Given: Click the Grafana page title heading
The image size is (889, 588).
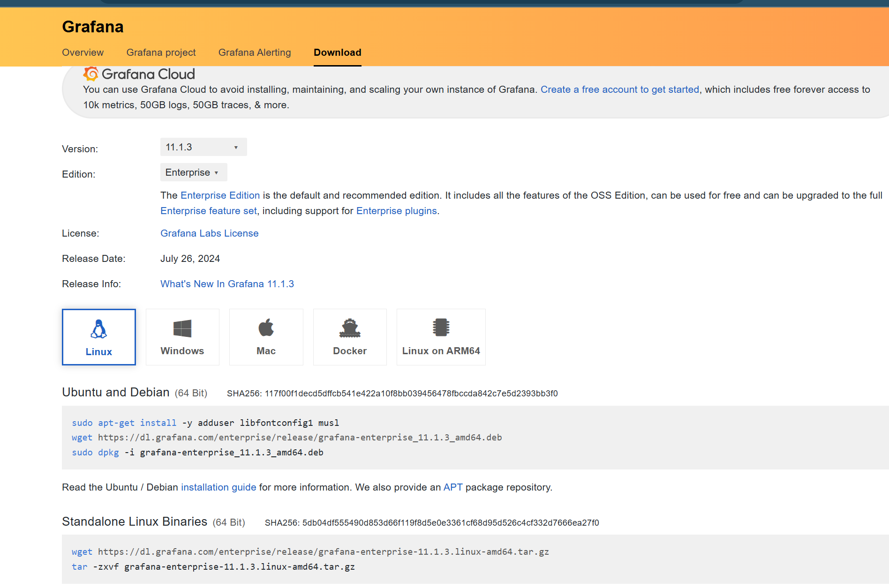Looking at the screenshot, I should [x=92, y=27].
